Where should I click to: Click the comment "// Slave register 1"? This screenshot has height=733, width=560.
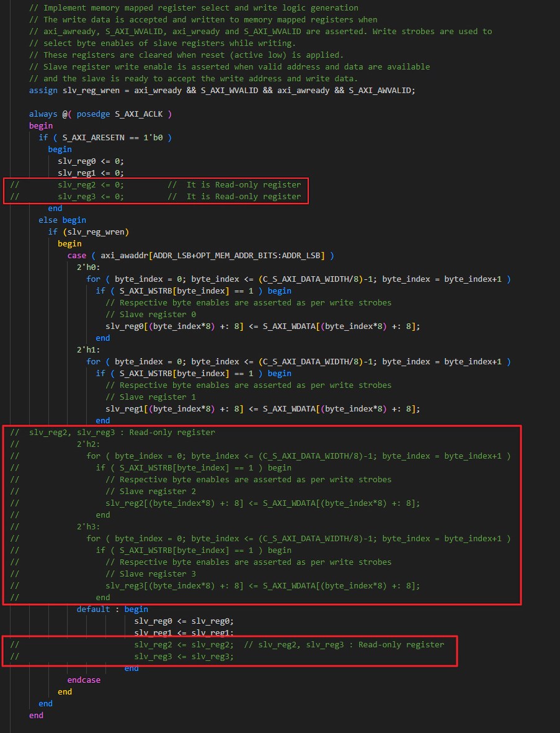[151, 397]
